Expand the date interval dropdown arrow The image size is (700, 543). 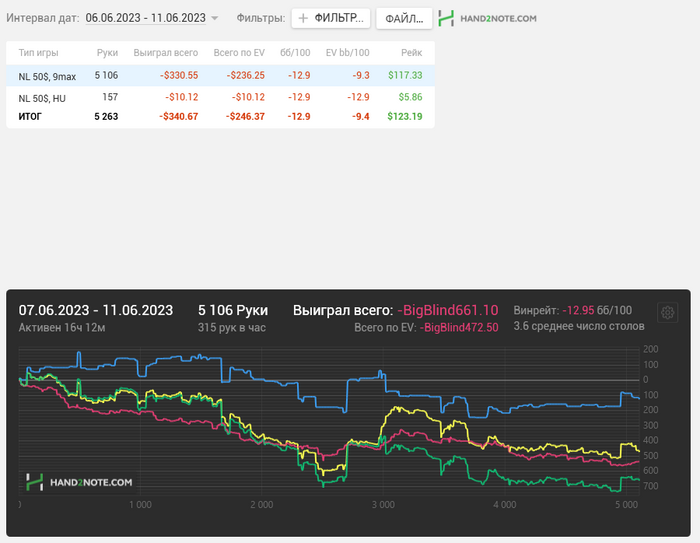click(214, 18)
